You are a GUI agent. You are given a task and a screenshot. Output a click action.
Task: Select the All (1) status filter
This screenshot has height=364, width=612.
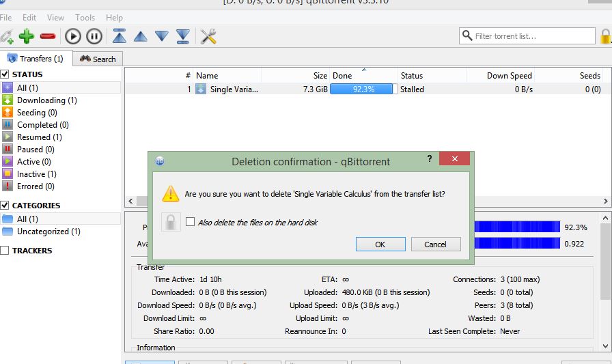[61, 88]
